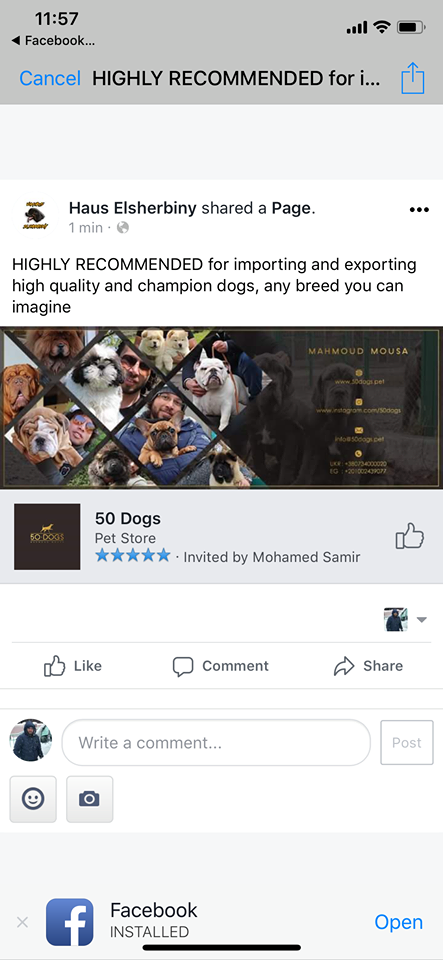This screenshot has width=443, height=960.
Task: Open the Haus Elsherbiny profile picture
Action: click(x=34, y=216)
